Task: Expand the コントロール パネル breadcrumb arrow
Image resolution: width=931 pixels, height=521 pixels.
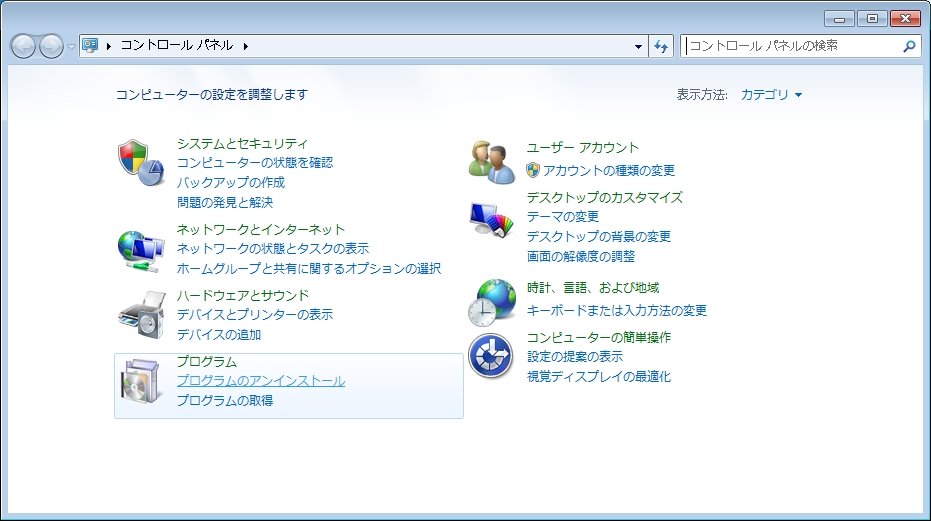Action: click(245, 46)
